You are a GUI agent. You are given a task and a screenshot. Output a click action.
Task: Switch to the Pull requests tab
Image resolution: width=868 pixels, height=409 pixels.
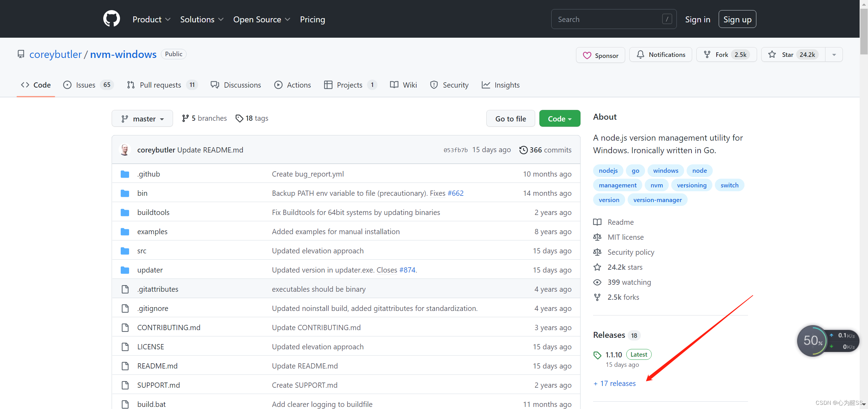pos(162,85)
